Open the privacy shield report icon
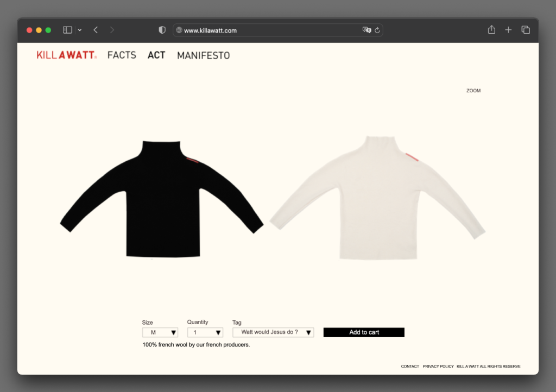Image resolution: width=556 pixels, height=392 pixels. coord(162,30)
